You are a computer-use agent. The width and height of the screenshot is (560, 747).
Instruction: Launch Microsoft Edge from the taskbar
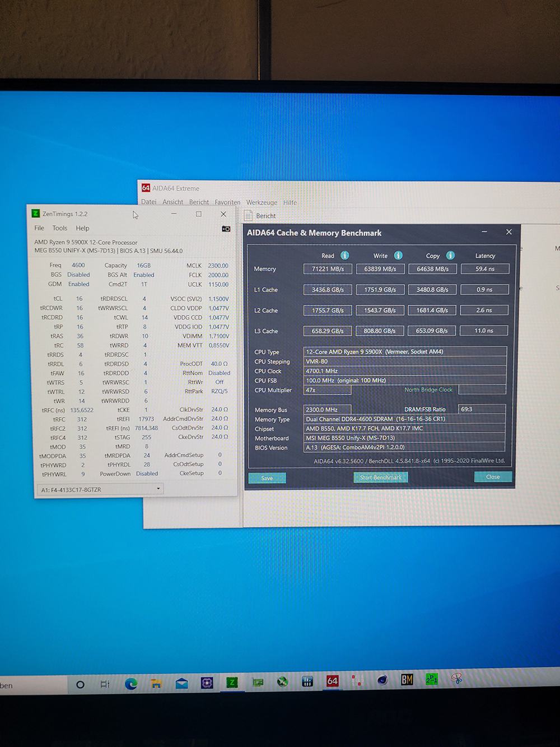[131, 684]
